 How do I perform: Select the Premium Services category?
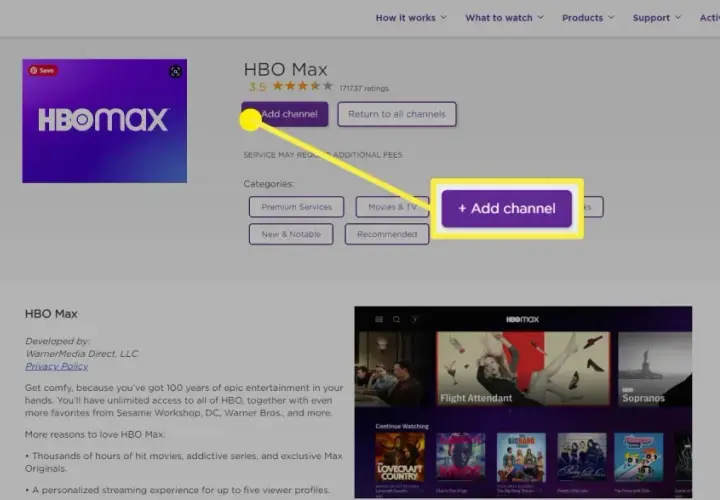point(296,207)
